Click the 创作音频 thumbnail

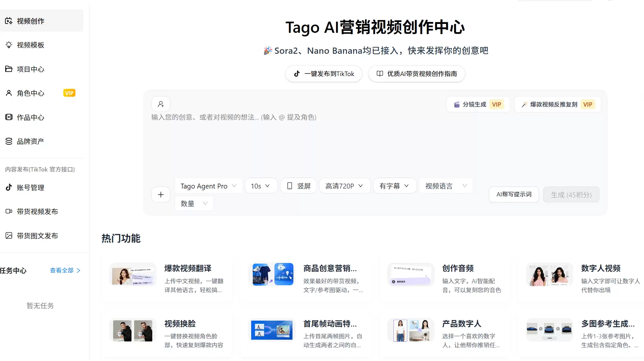pyautogui.click(x=411, y=274)
